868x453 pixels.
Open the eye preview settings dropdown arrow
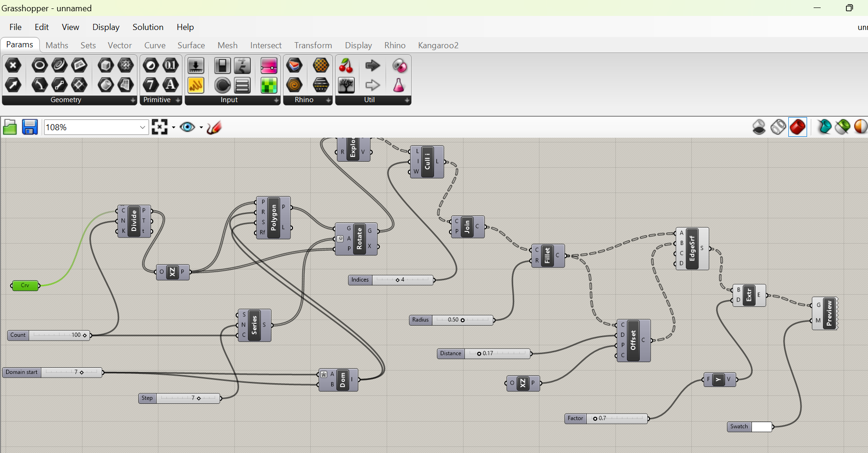point(201,127)
